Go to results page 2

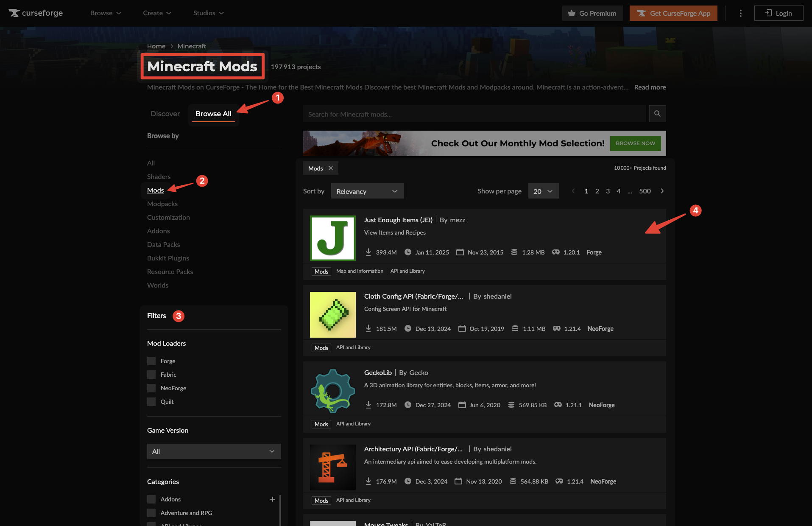tap(597, 191)
